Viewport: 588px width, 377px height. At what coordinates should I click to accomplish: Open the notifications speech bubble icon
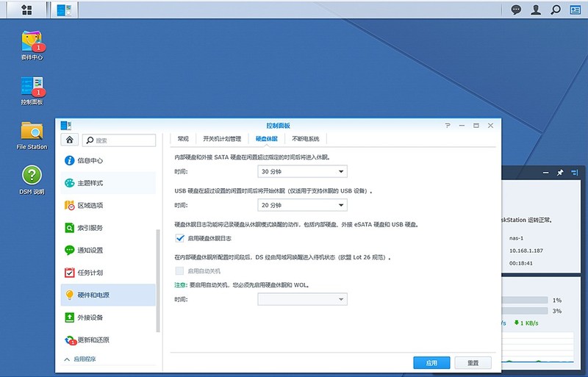tap(516, 10)
